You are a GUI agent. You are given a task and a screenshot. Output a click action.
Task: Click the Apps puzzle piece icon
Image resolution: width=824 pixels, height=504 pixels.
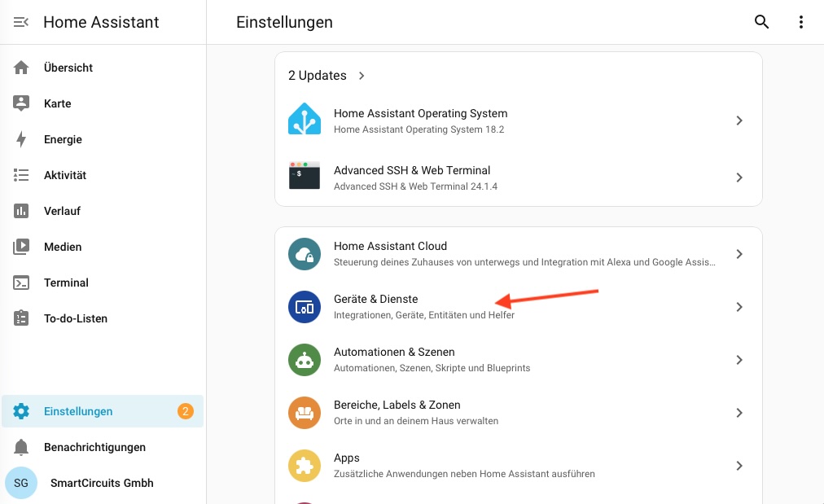coord(305,466)
